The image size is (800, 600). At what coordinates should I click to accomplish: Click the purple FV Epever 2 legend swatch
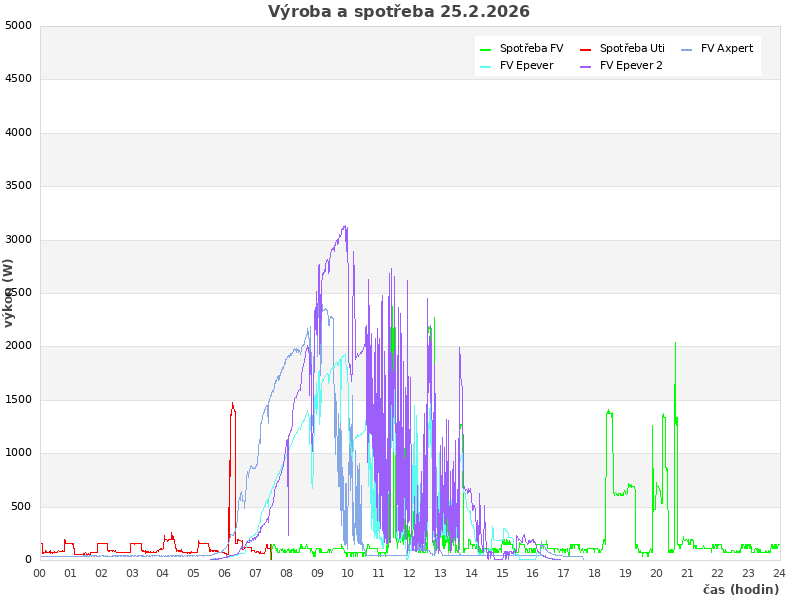586,67
